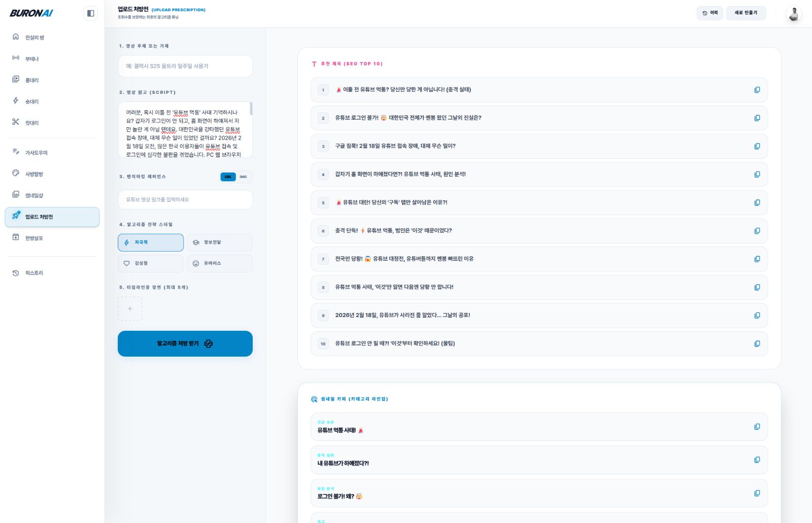Copy title 1 '이틀 전 유튜브 먹통?' via its copy icon
Viewport: 812px width, 523px height.
tap(757, 90)
